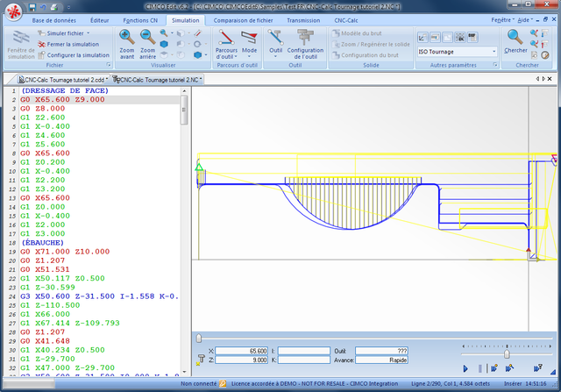The image size is (561, 392).
Task: Open the ISO Tournage file type dropdown
Action: coord(494,52)
